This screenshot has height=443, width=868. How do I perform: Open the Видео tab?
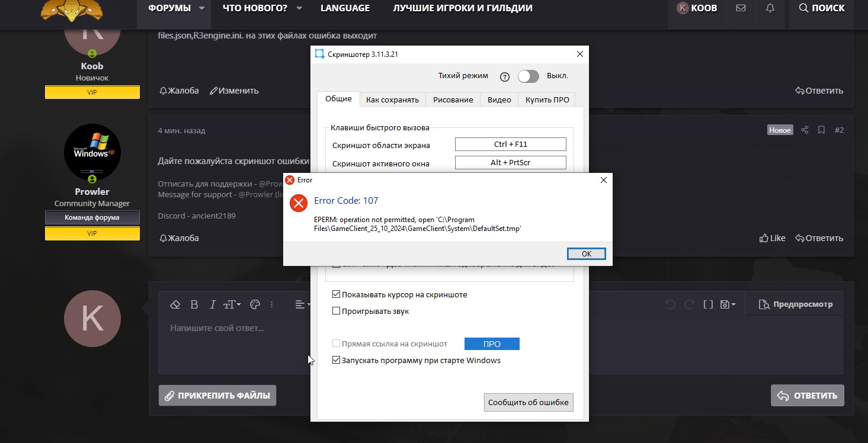(x=499, y=99)
